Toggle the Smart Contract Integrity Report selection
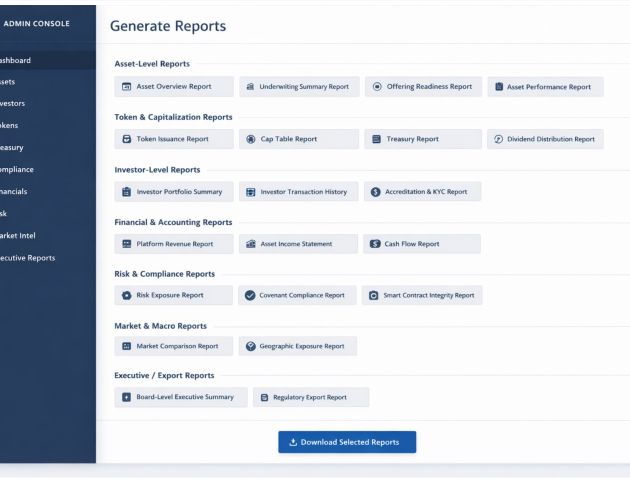The image size is (630, 482). [x=422, y=295]
